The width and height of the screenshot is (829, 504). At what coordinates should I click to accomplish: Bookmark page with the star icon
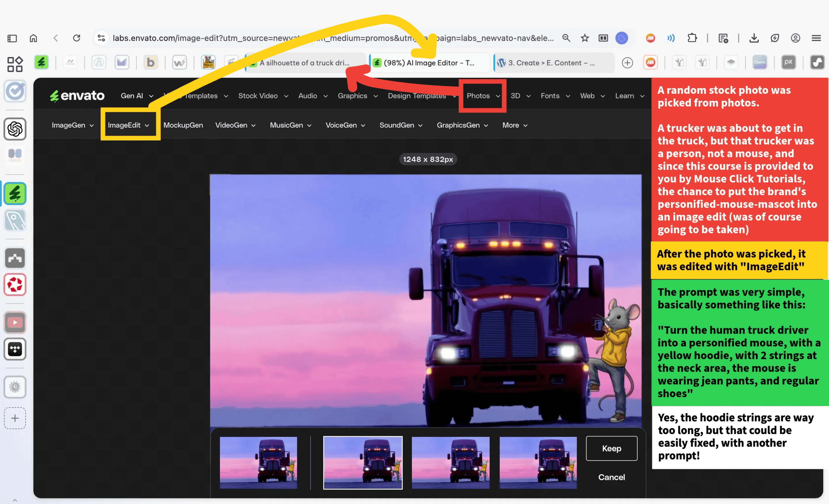click(585, 38)
